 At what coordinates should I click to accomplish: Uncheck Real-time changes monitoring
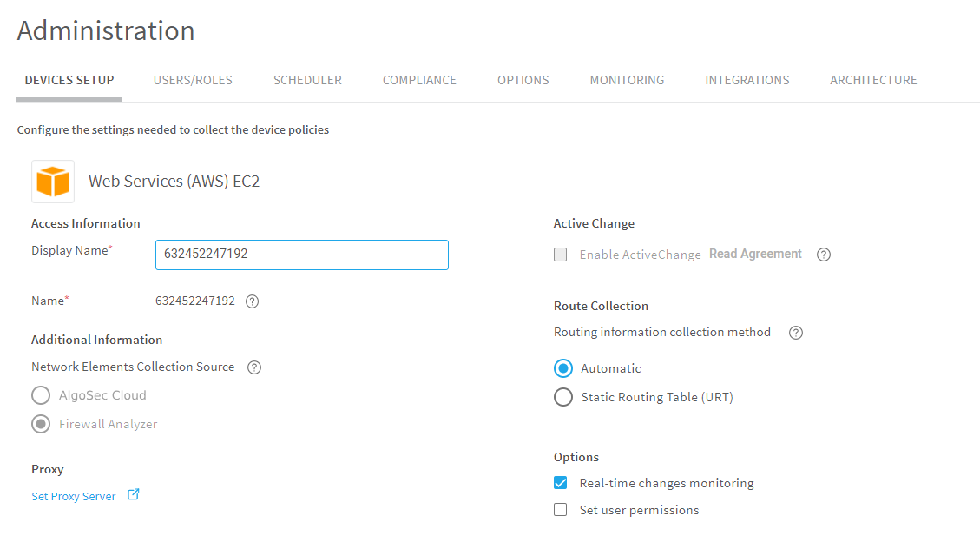tap(561, 483)
